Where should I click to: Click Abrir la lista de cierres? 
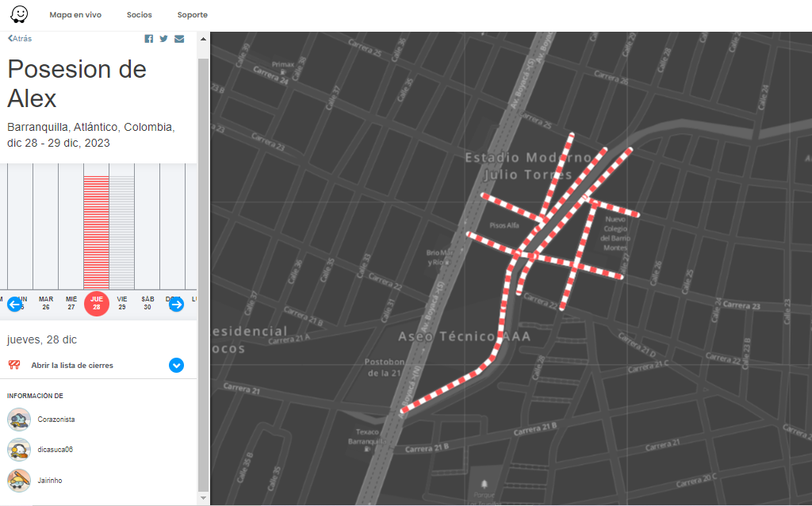tap(72, 365)
